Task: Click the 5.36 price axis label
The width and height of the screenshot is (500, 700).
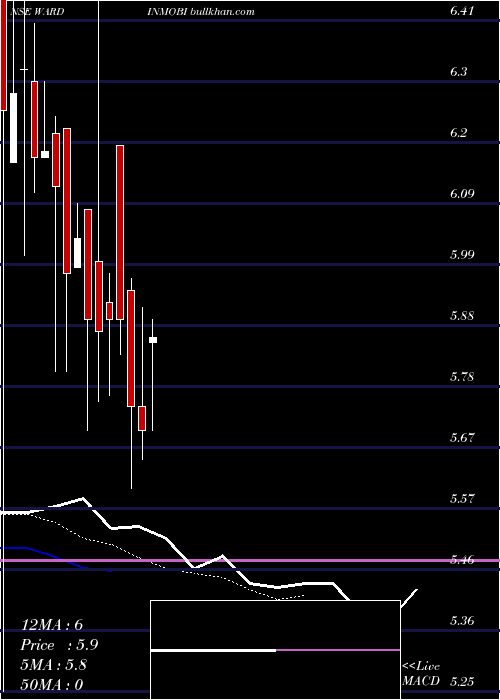Action: [x=462, y=621]
